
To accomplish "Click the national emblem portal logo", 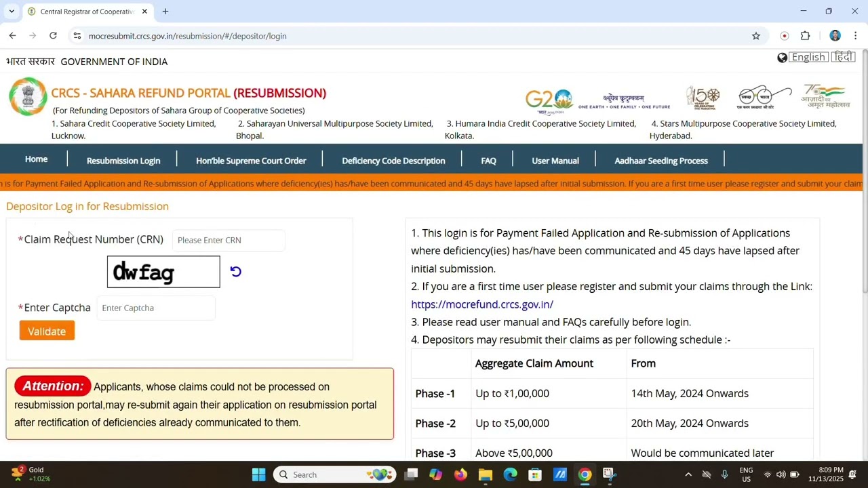I will [x=28, y=96].
